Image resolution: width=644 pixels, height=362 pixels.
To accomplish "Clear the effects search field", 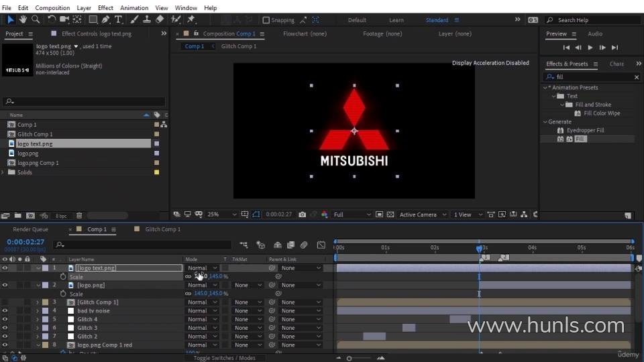I will pyautogui.click(x=637, y=76).
